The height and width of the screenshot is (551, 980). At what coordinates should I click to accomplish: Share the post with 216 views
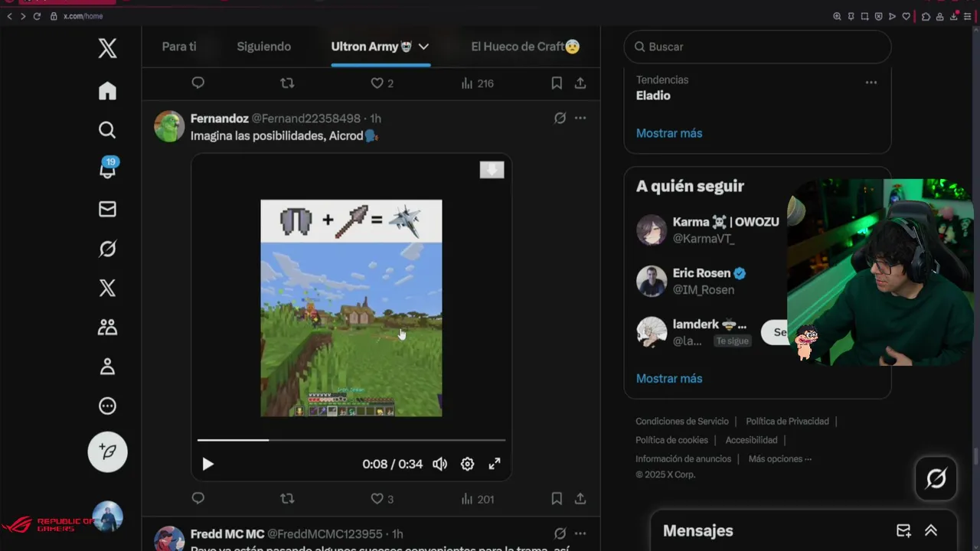(580, 83)
